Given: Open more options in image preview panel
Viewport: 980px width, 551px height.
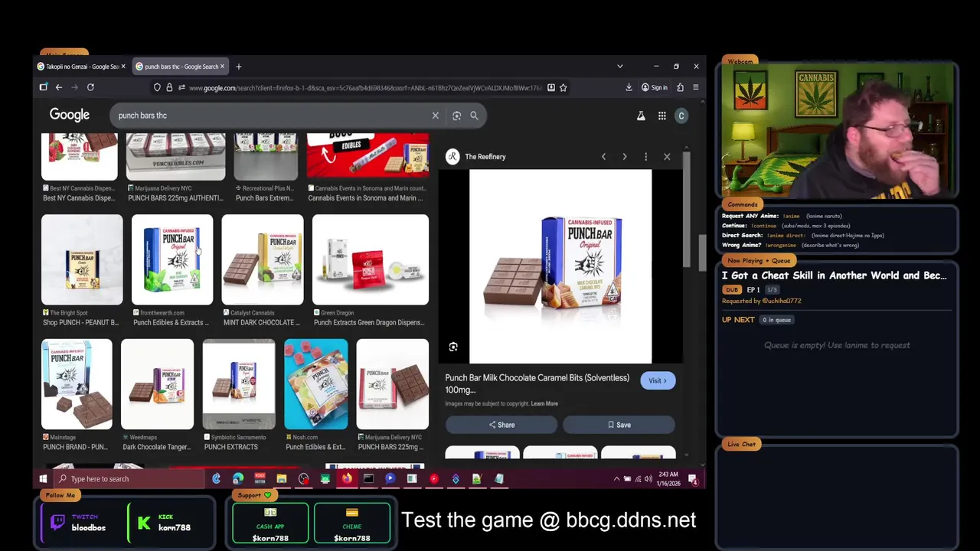Looking at the screenshot, I should tap(645, 157).
